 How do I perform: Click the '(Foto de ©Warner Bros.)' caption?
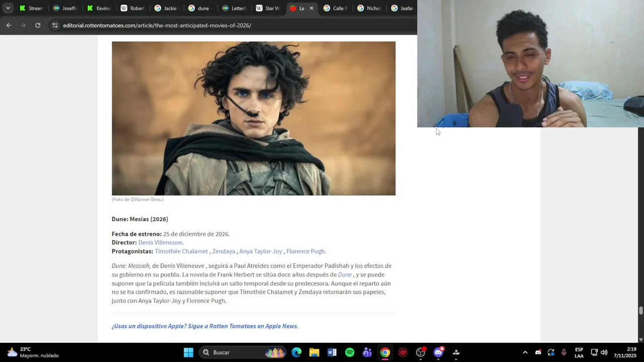[x=137, y=200]
